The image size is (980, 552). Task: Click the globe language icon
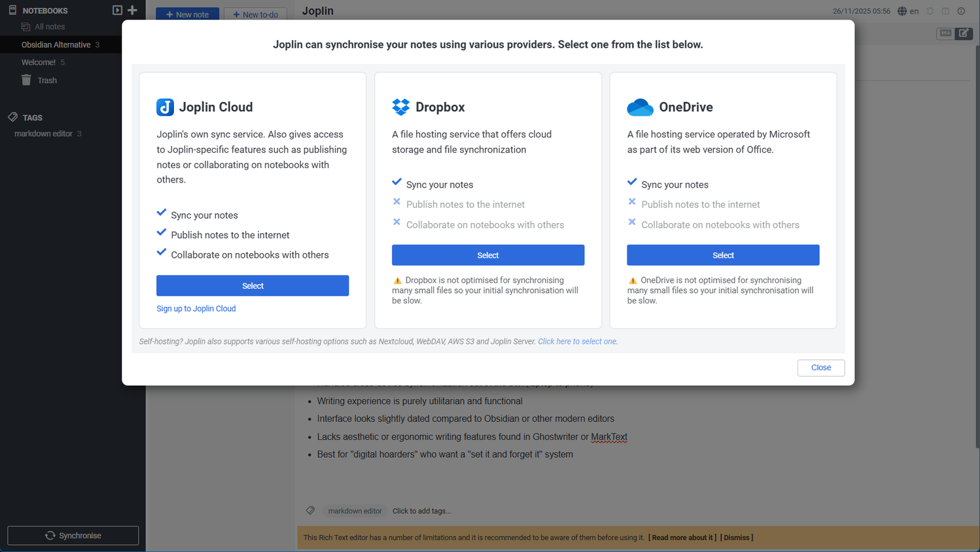point(902,11)
